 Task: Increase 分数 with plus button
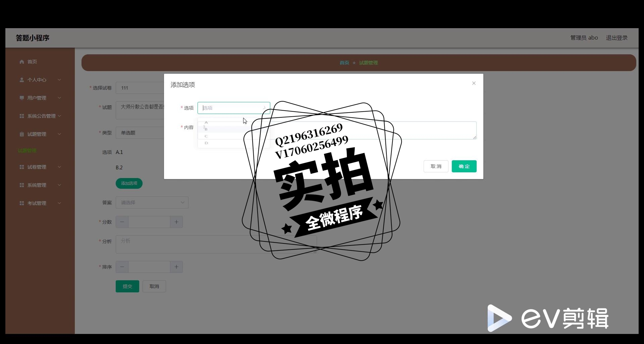coord(176,222)
